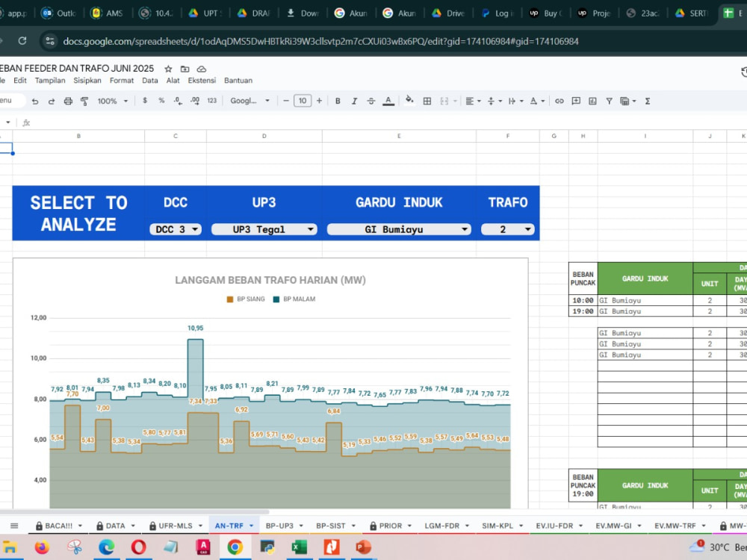Viewport: 747px width, 560px height.
Task: Click the insert chart icon
Action: 592,101
